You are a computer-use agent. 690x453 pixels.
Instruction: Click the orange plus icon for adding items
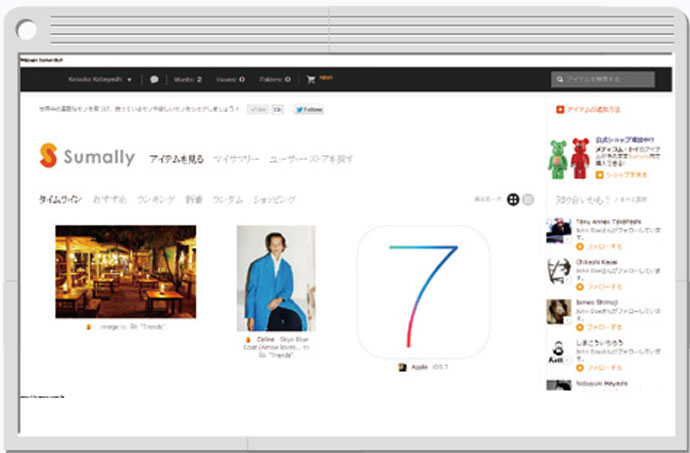560,109
